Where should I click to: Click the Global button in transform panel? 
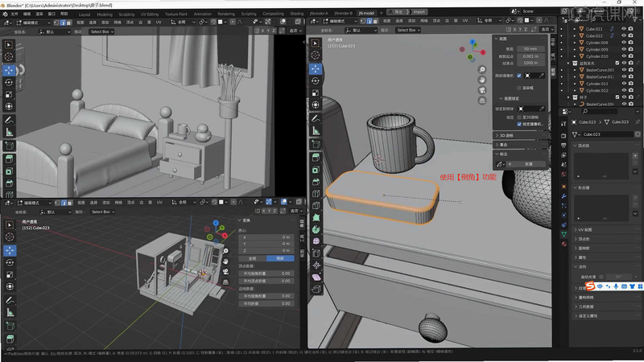pyautogui.click(x=252, y=258)
